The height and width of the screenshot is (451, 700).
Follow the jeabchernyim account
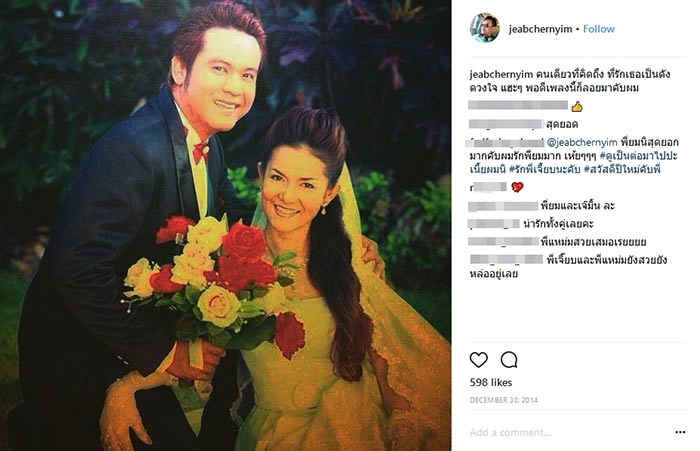click(x=599, y=29)
